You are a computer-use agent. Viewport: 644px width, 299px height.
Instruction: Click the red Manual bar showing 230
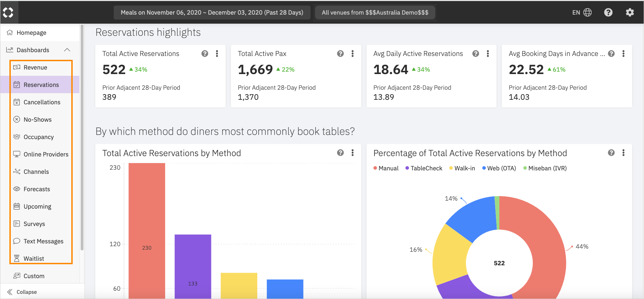pos(147,231)
